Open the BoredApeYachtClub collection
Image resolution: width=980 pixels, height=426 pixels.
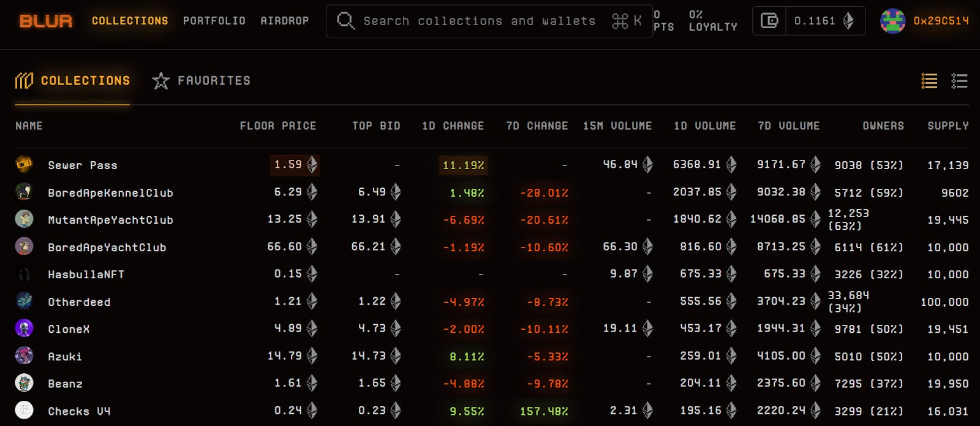click(x=107, y=248)
